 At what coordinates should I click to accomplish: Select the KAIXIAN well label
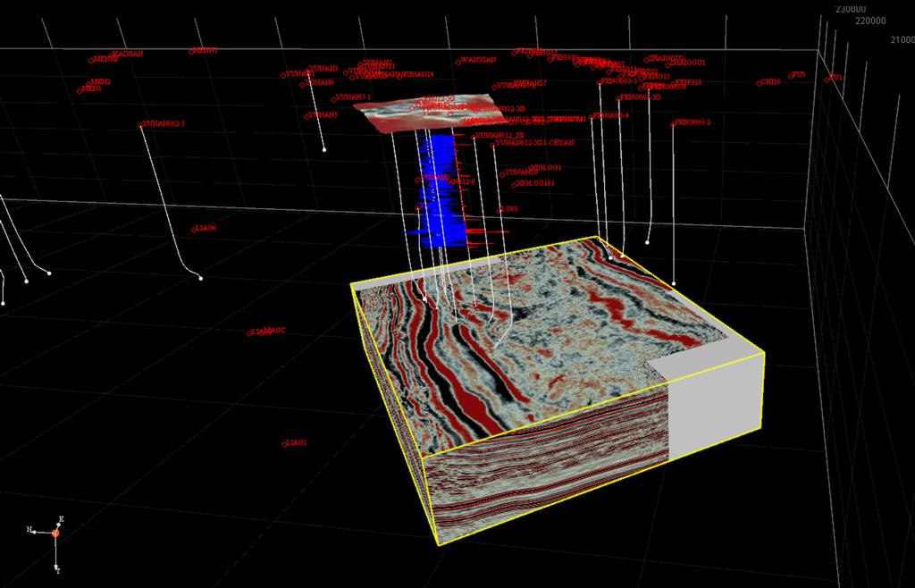pos(128,54)
